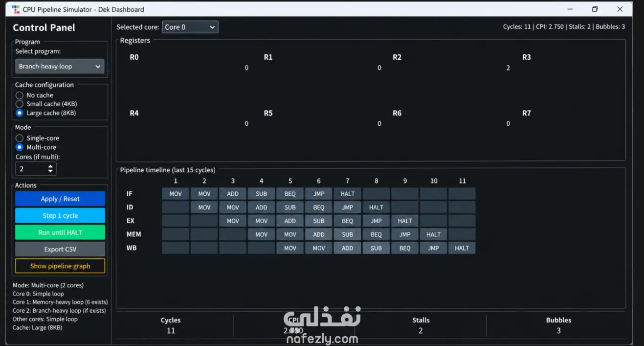The width and height of the screenshot is (644, 346).
Task: Click the Cores number input field
Action: click(36, 169)
